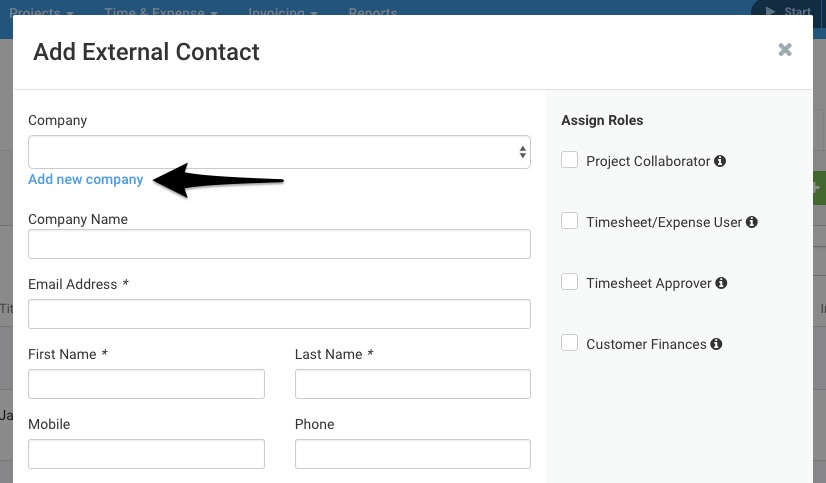Check the Timesheet/Expense User role
The height and width of the screenshot is (483, 826).
tap(569, 221)
